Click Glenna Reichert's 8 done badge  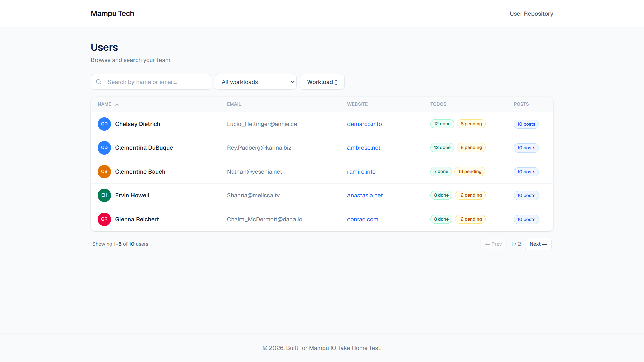click(441, 219)
